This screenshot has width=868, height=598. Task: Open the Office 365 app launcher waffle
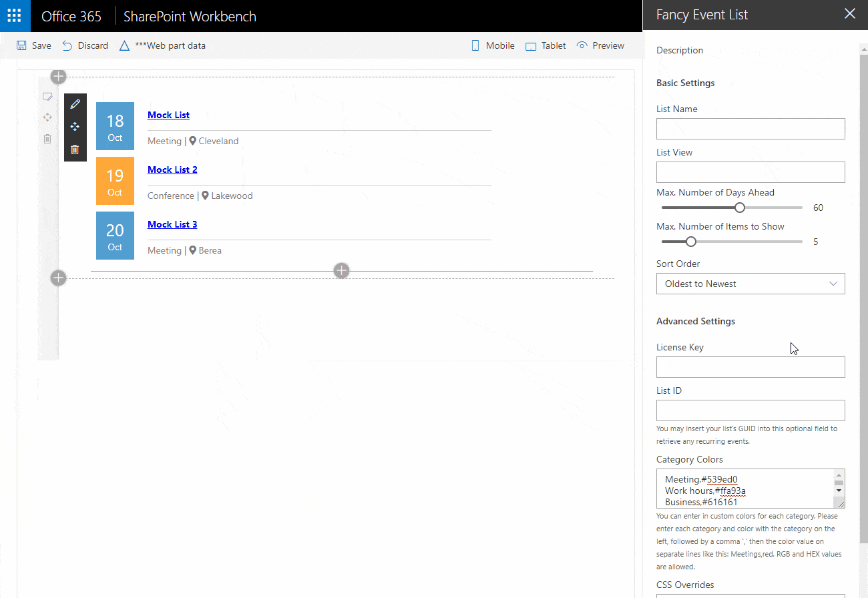[15, 16]
